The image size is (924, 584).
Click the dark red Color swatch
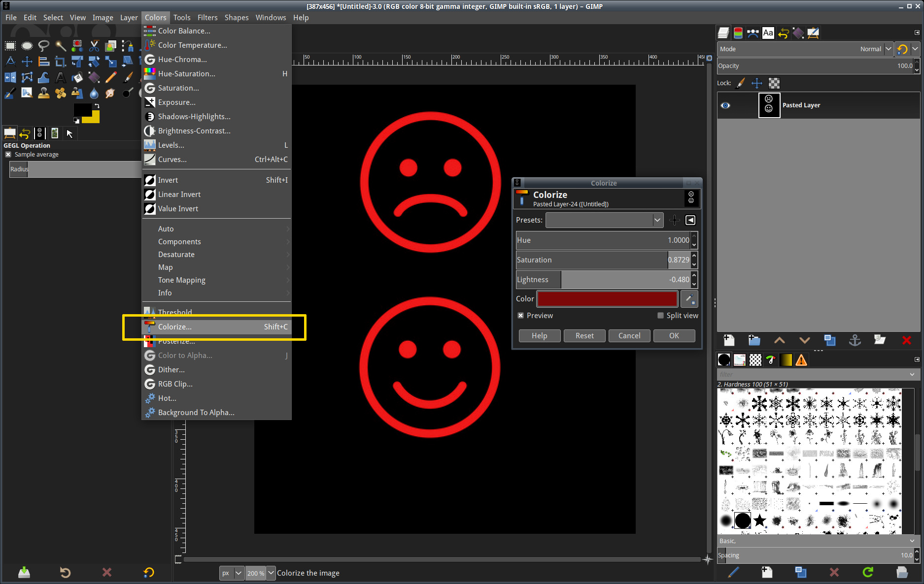pos(607,299)
